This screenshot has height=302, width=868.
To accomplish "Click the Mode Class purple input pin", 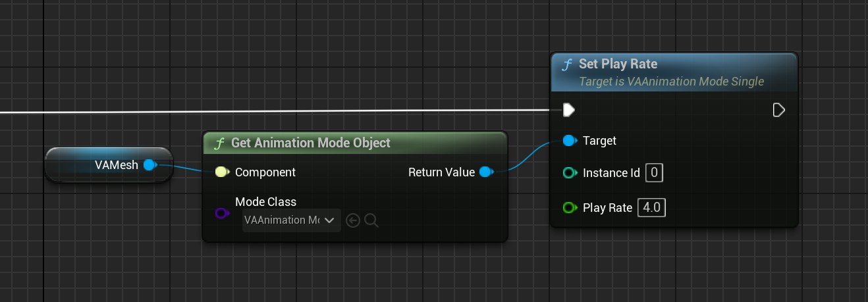I will click(x=222, y=213).
